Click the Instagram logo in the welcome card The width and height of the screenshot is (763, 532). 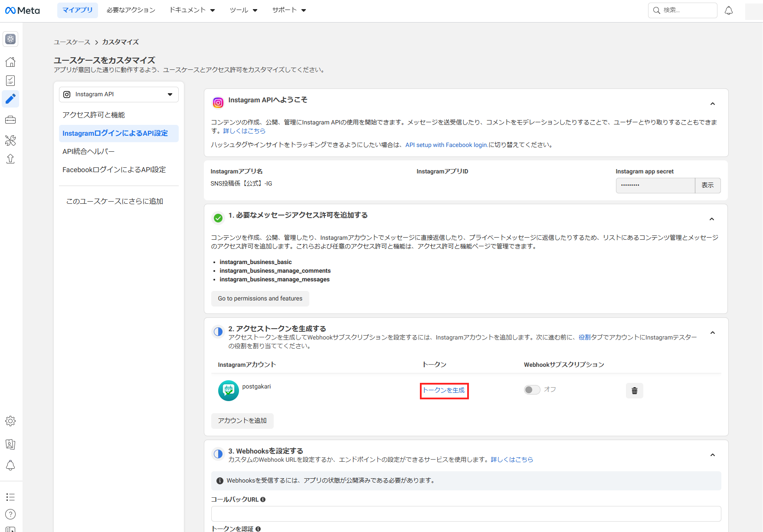coord(218,103)
